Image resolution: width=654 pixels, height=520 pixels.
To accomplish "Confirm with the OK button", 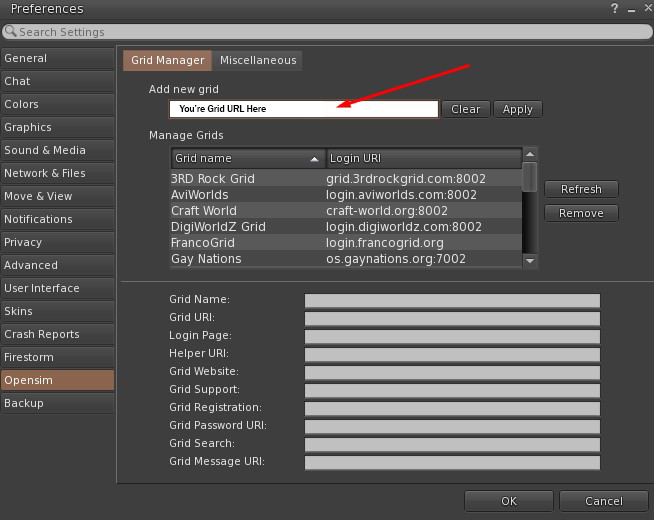I will [509, 501].
